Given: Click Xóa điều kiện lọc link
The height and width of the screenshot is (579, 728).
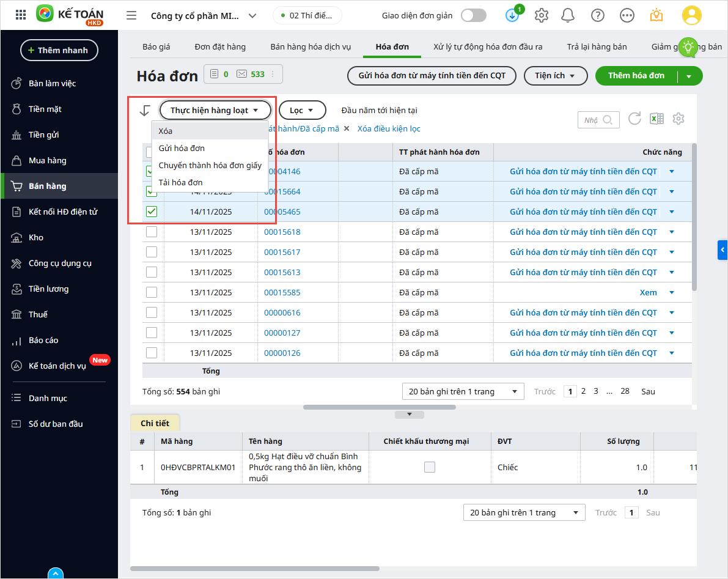Looking at the screenshot, I should [x=389, y=129].
